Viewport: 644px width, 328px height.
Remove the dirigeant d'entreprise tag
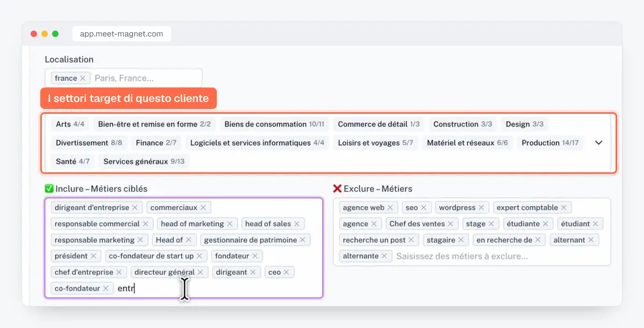point(135,208)
